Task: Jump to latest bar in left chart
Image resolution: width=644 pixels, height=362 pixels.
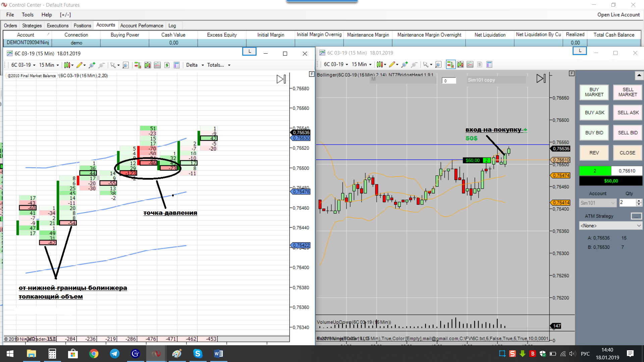Action: (281, 79)
